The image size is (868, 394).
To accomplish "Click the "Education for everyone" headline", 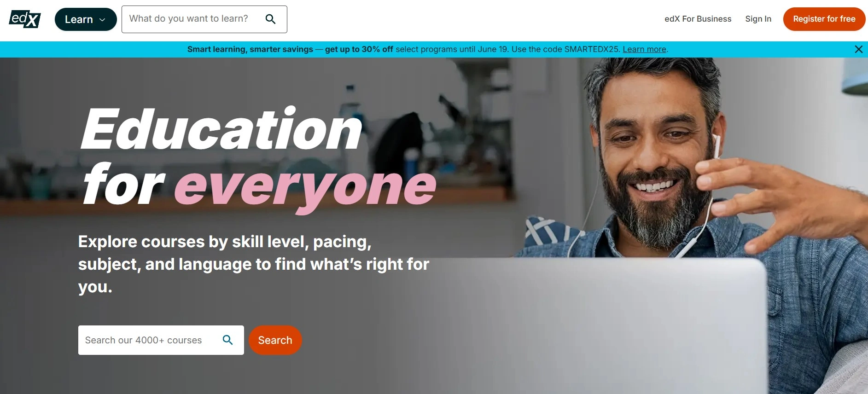I will [x=258, y=156].
